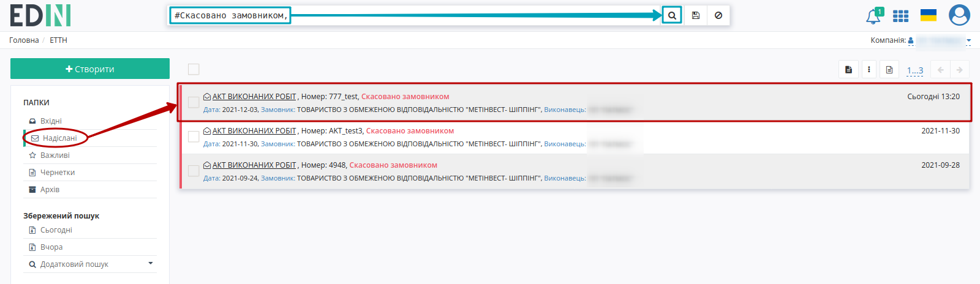This screenshot has width=980, height=284.
Task: Expand Додатковий пошук options
Action: coord(151,264)
